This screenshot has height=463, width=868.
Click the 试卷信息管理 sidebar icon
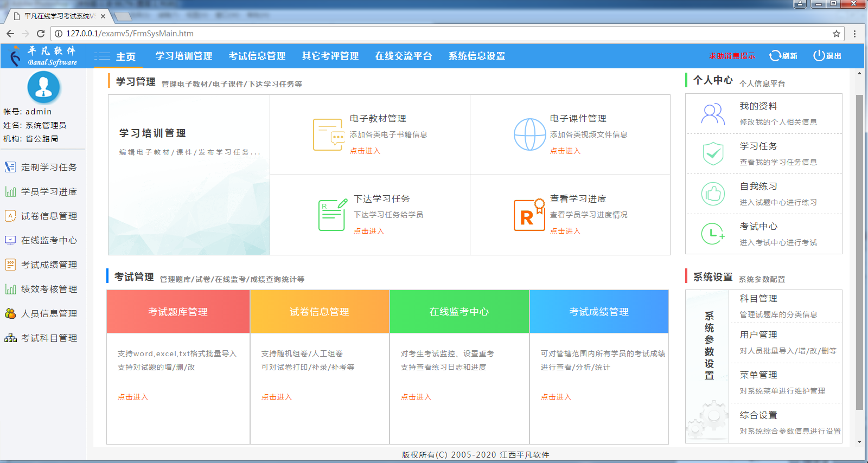pyautogui.click(x=10, y=216)
